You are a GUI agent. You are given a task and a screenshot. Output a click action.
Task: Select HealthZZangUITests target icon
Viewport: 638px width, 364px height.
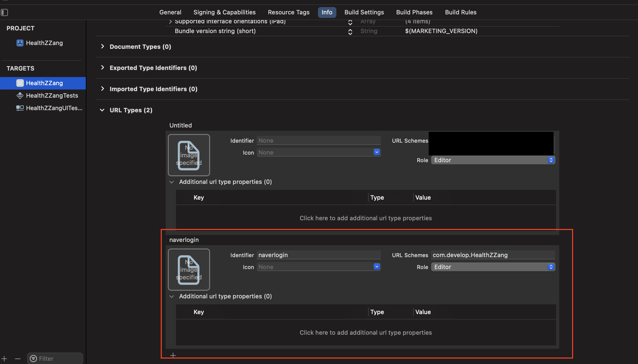20,108
